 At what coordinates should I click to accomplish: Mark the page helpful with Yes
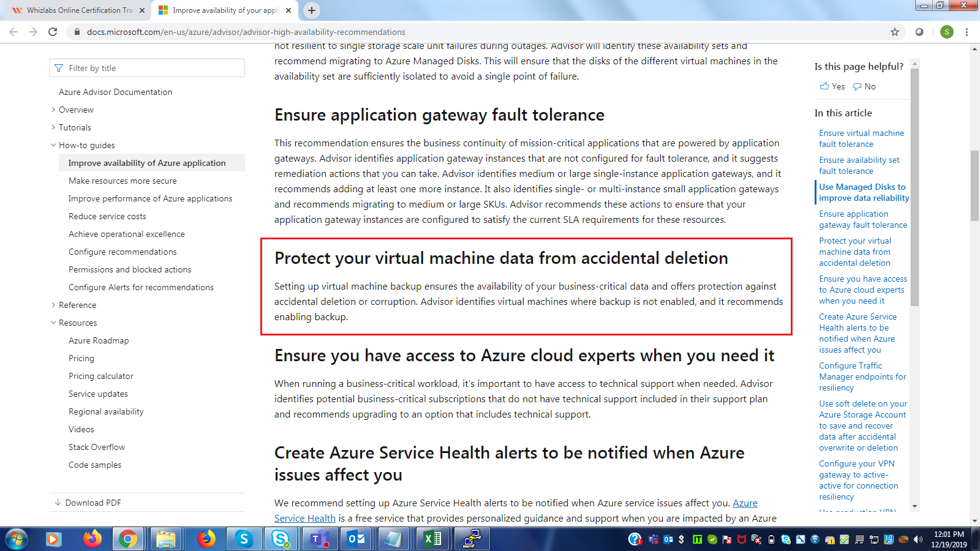click(832, 86)
